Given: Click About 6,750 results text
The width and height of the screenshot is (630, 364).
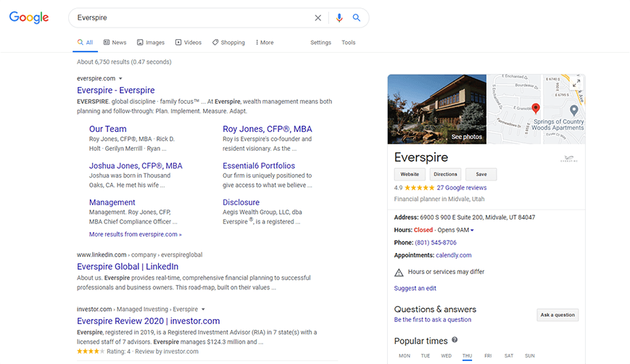Looking at the screenshot, I should [124, 62].
